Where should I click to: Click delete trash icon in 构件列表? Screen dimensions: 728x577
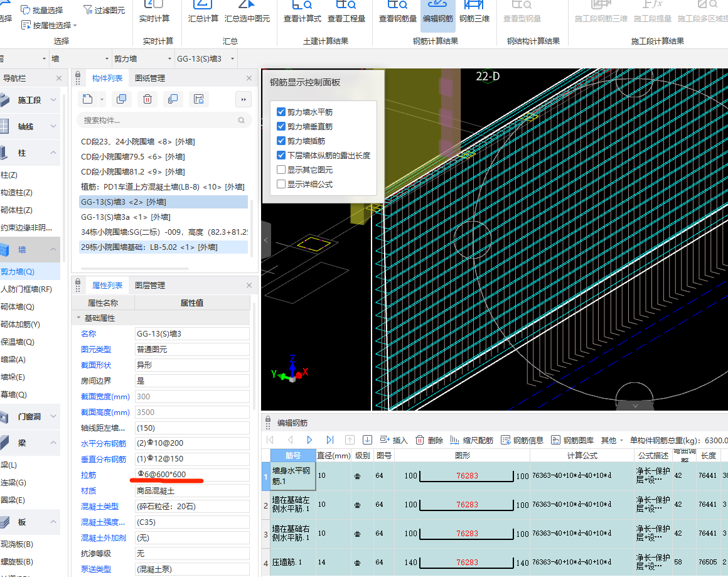point(147,99)
